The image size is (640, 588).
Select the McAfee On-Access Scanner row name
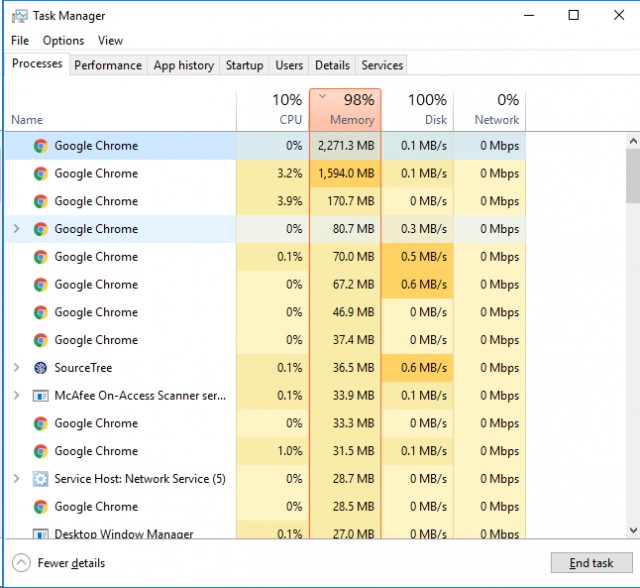(140, 396)
